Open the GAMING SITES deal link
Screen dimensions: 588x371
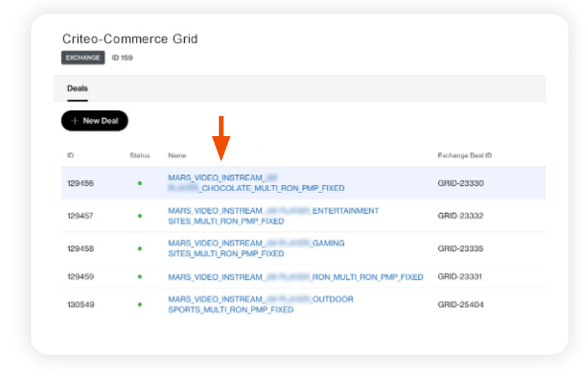[x=256, y=248]
